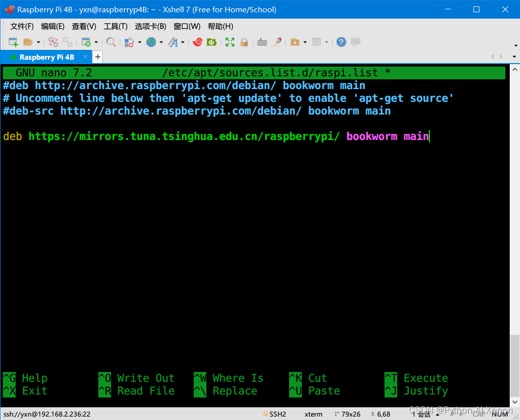Click the keyboard mapping icon
This screenshot has height=420, width=520.
(262, 42)
